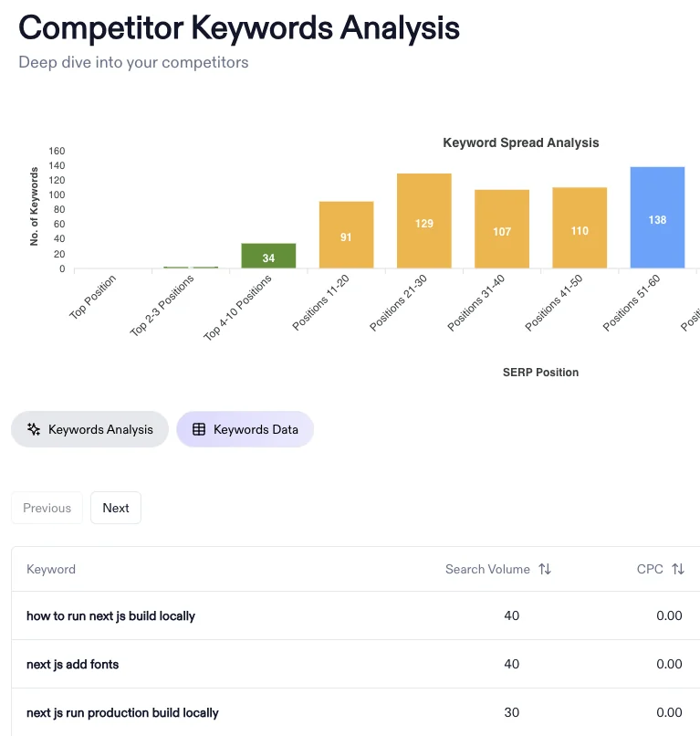Screen dimensions: 700x736
Task: Open the Keywords Analysis view
Action: (89, 428)
